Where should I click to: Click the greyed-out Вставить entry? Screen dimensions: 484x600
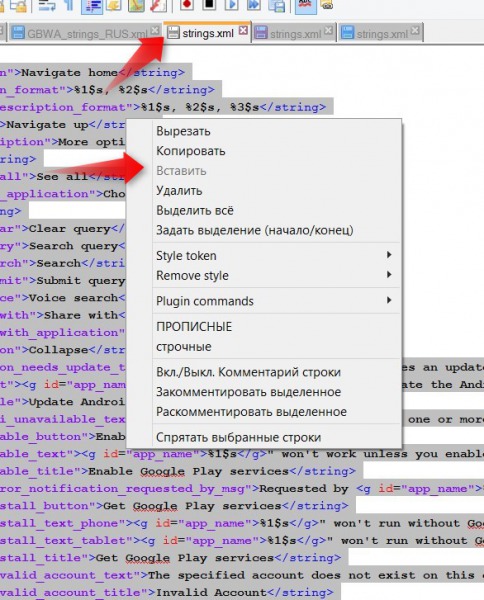click(264, 171)
